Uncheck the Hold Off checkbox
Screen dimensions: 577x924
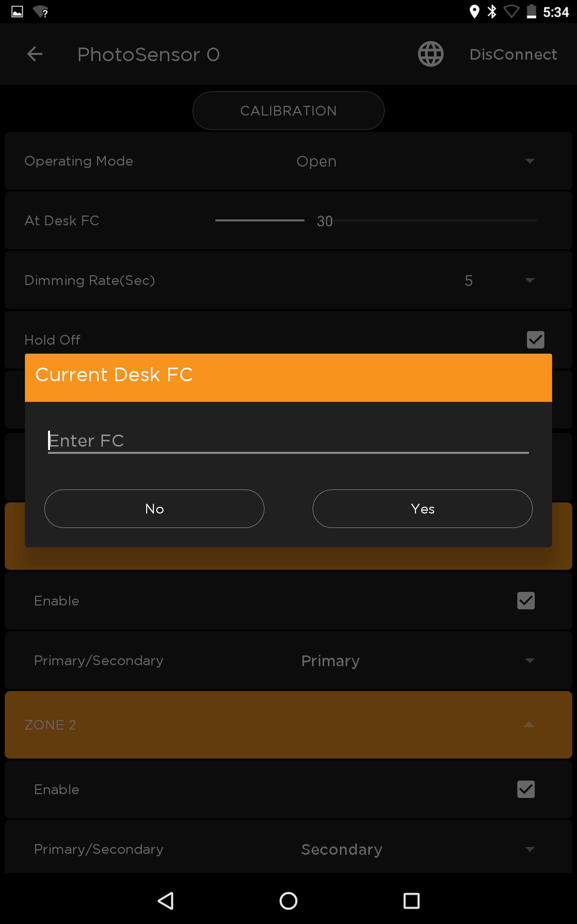tap(535, 340)
